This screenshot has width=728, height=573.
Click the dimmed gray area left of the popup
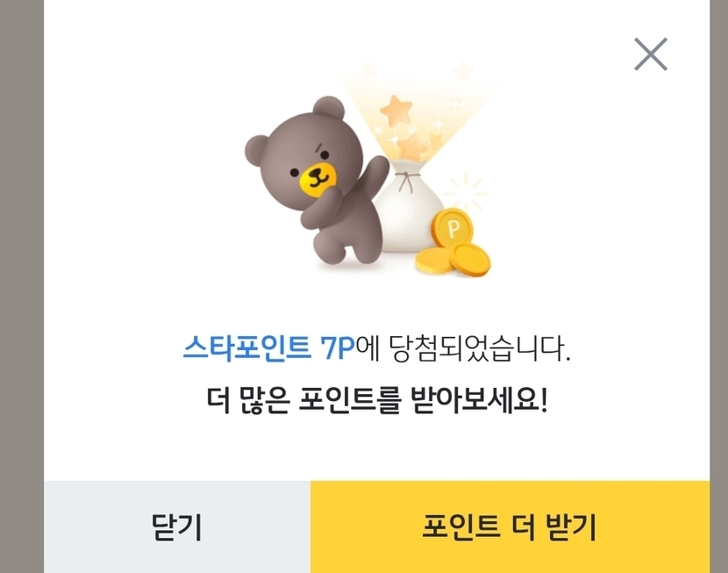point(22,286)
